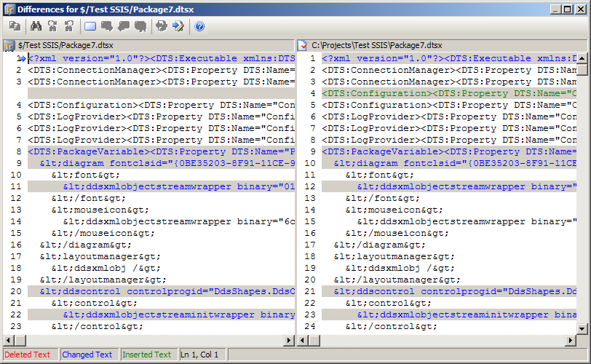Viewport: 591px width, 364px height.
Task: Clear all bookmarks toolbar icon
Action: point(140,26)
